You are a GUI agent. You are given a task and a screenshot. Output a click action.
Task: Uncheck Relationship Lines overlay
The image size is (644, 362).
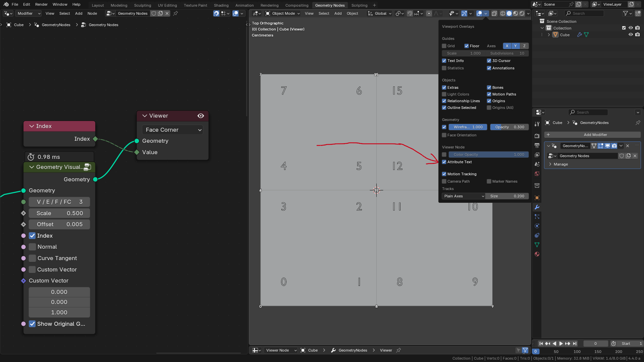[x=444, y=101]
